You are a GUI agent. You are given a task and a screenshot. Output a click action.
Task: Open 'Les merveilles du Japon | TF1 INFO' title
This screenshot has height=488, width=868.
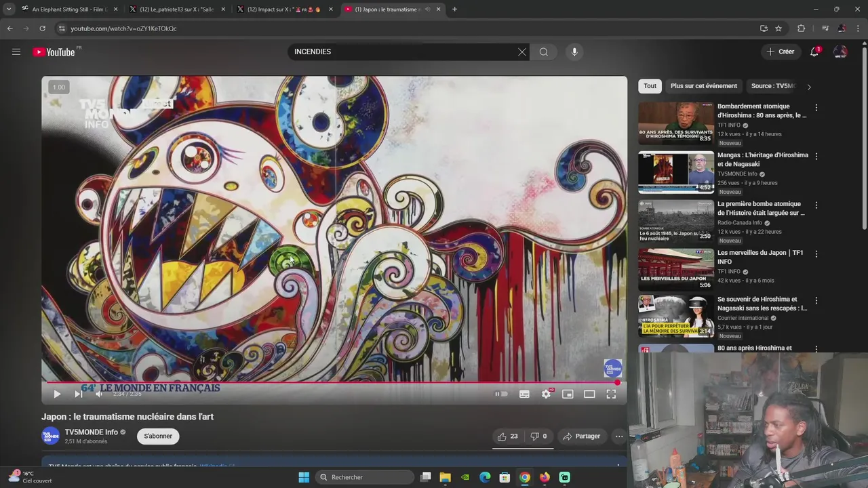click(760, 257)
